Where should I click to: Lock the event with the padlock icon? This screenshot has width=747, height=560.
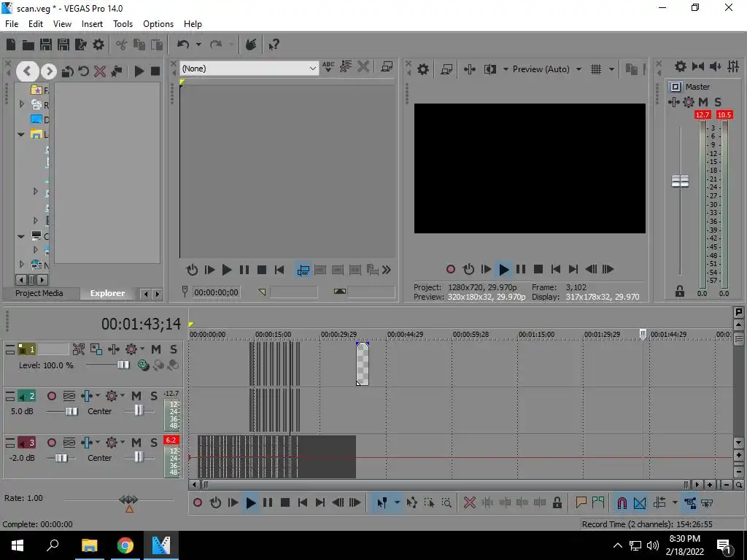pos(557,503)
